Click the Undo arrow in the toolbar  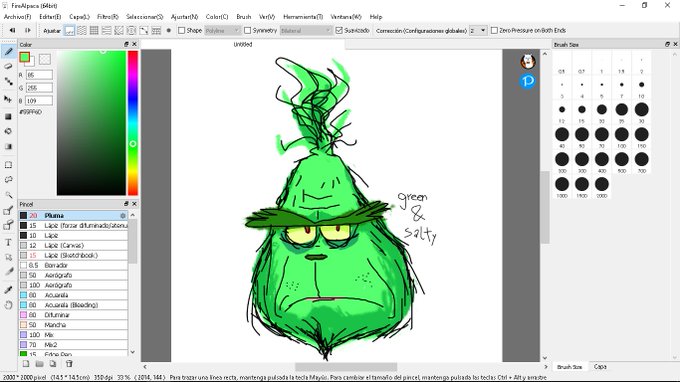[13, 30]
